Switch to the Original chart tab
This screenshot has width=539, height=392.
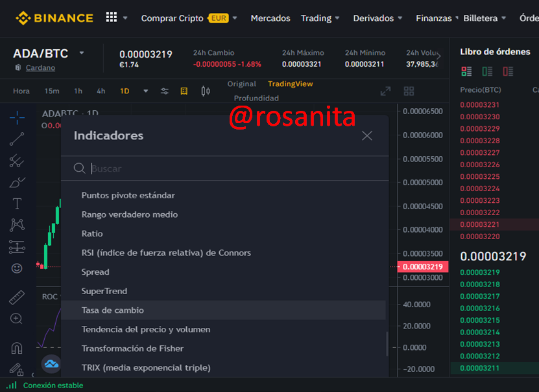242,84
